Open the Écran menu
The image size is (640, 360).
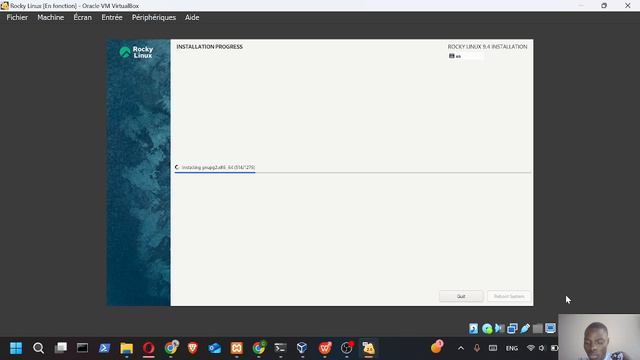click(82, 18)
